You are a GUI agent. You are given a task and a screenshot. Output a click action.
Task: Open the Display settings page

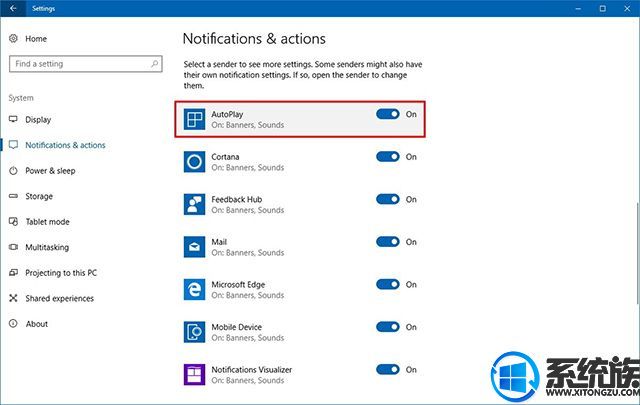[38, 120]
